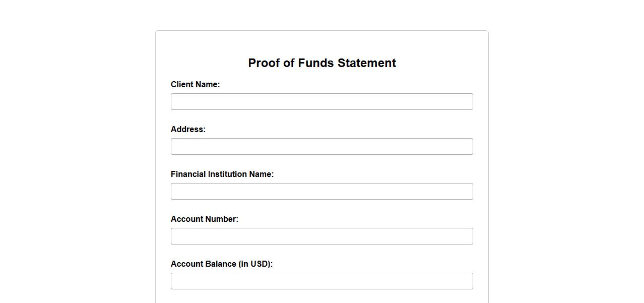This screenshot has height=303, width=644.
Task: Select the box for entering the account number
Action: 321,236
